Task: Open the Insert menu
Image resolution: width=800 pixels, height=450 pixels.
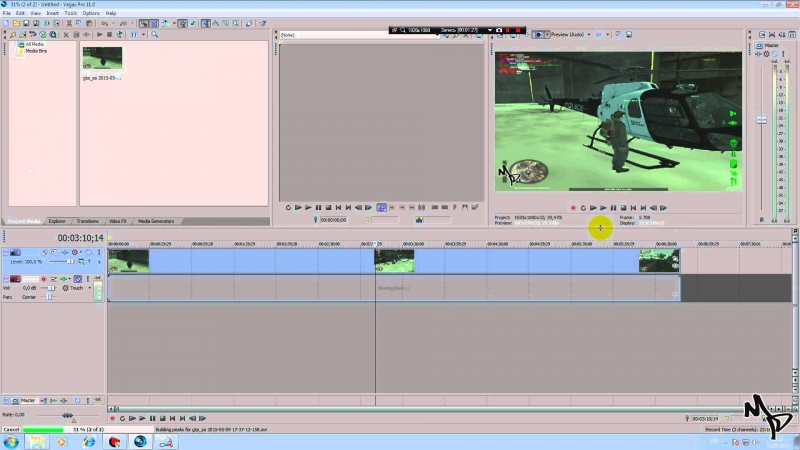Action: click(53, 13)
